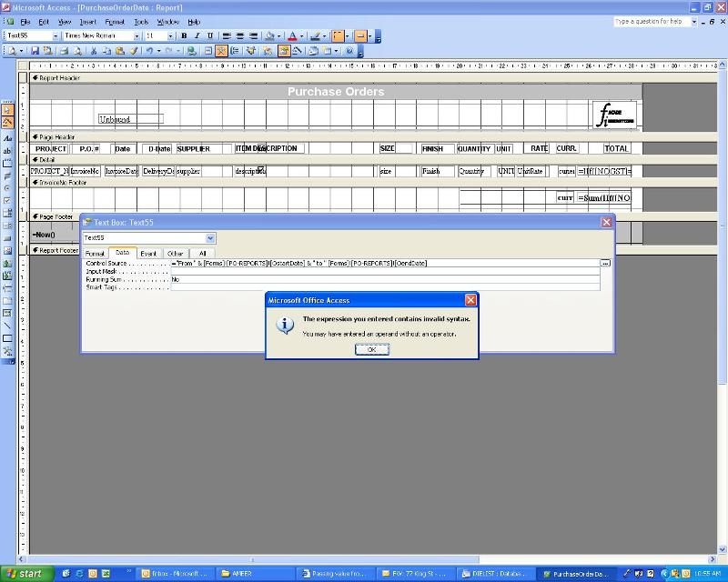The height and width of the screenshot is (582, 728).
Task: Apply the Line/Border Color swatch
Action: (x=315, y=35)
